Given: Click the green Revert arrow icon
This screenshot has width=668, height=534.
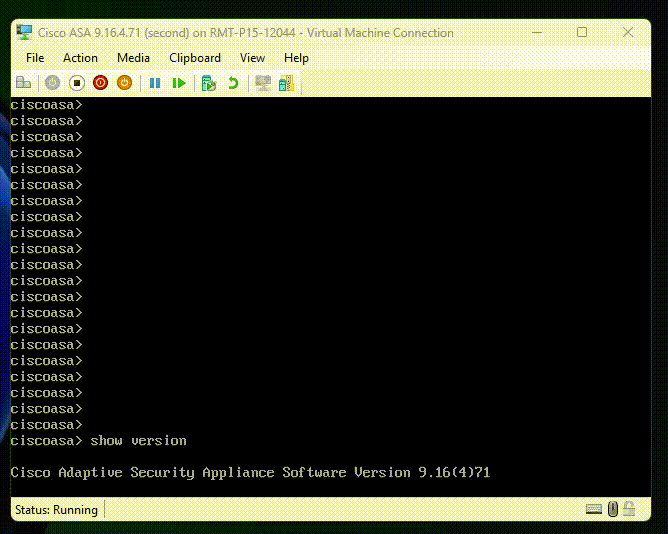Looking at the screenshot, I should pyautogui.click(x=233, y=83).
